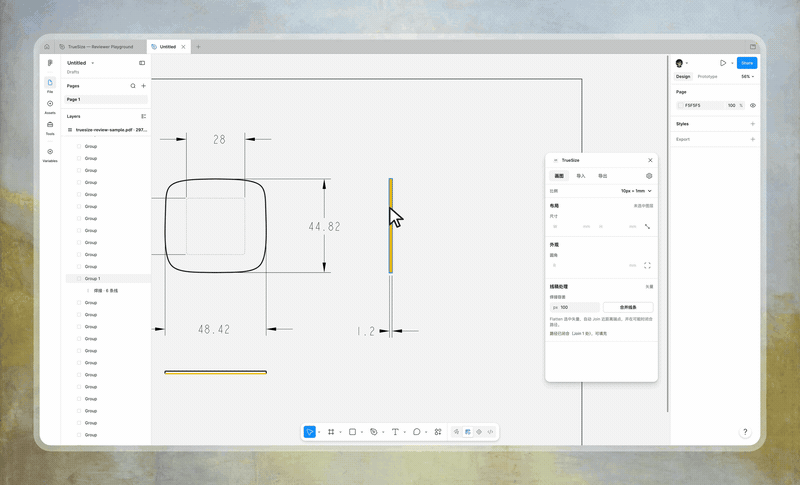Viewport: 800px width, 485px height.
Task: Click the Home icon in tab bar
Action: [x=47, y=46]
